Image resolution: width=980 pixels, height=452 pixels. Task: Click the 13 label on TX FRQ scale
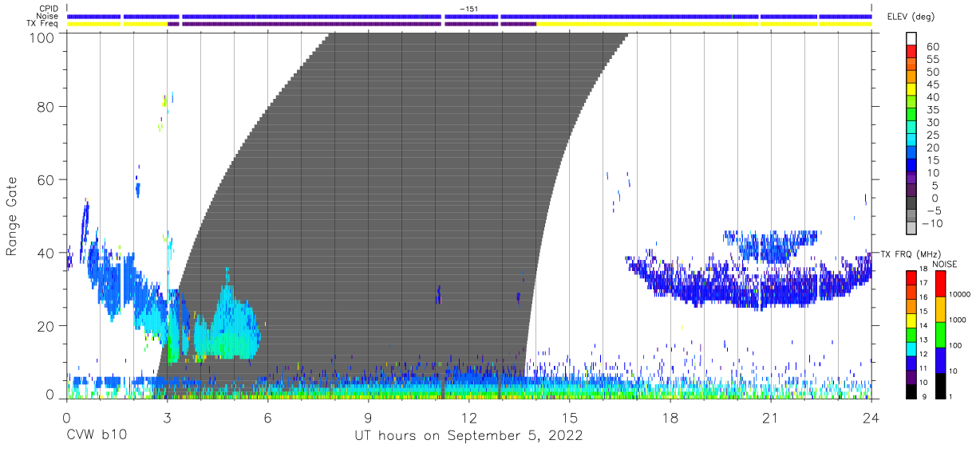point(922,340)
